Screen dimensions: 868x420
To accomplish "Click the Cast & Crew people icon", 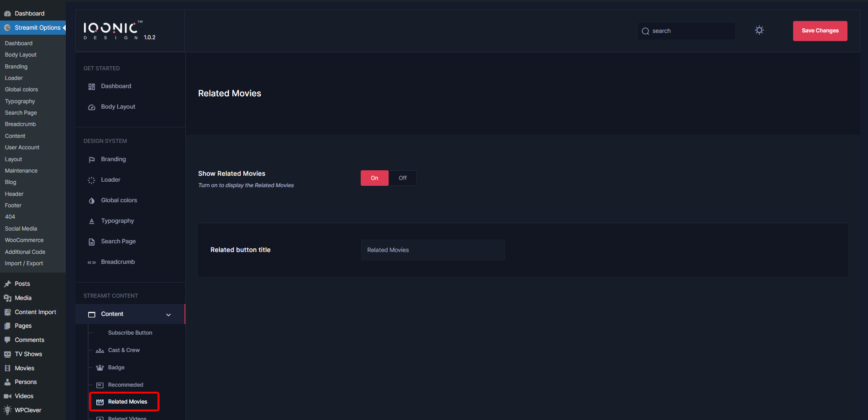I will [x=100, y=351].
